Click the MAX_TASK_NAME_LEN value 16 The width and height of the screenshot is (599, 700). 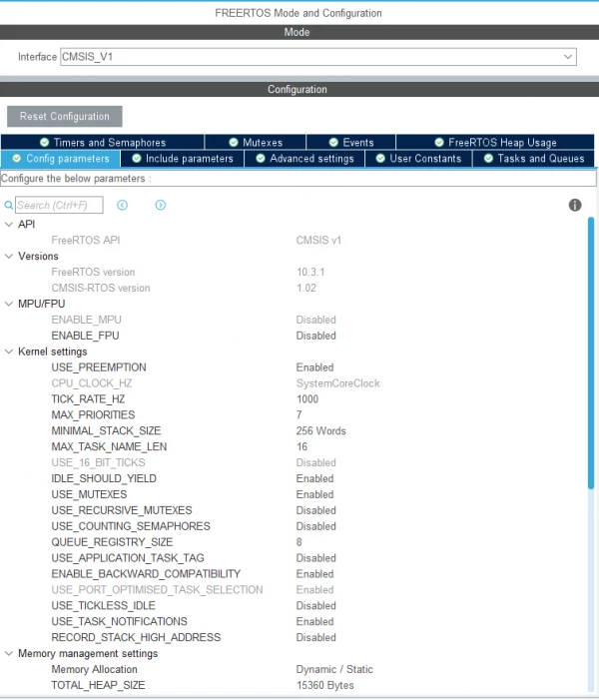pos(301,447)
